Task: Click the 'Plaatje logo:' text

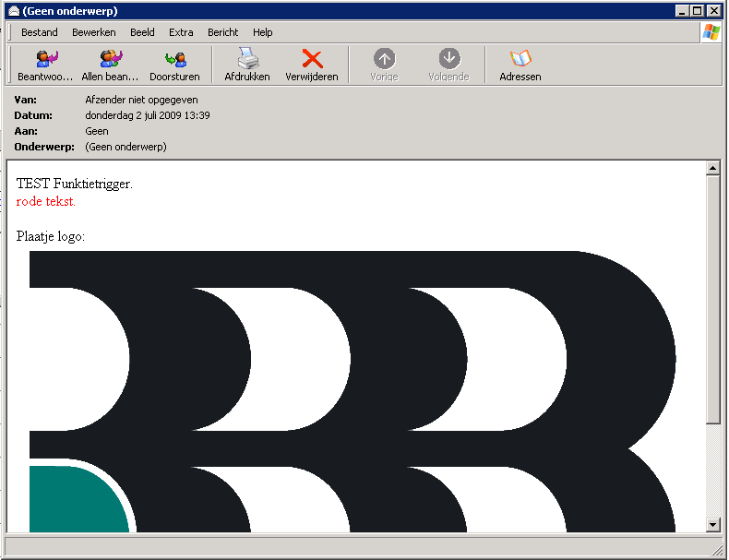Action: click(50, 236)
